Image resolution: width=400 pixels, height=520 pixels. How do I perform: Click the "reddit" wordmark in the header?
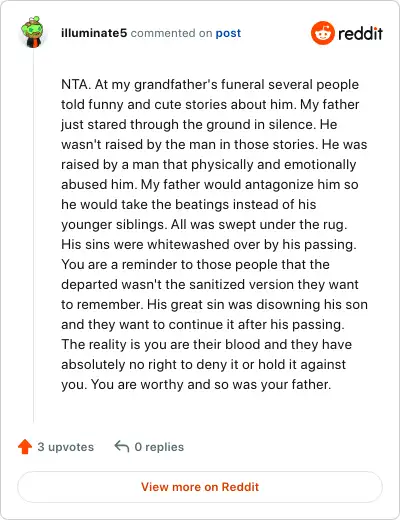pos(360,33)
